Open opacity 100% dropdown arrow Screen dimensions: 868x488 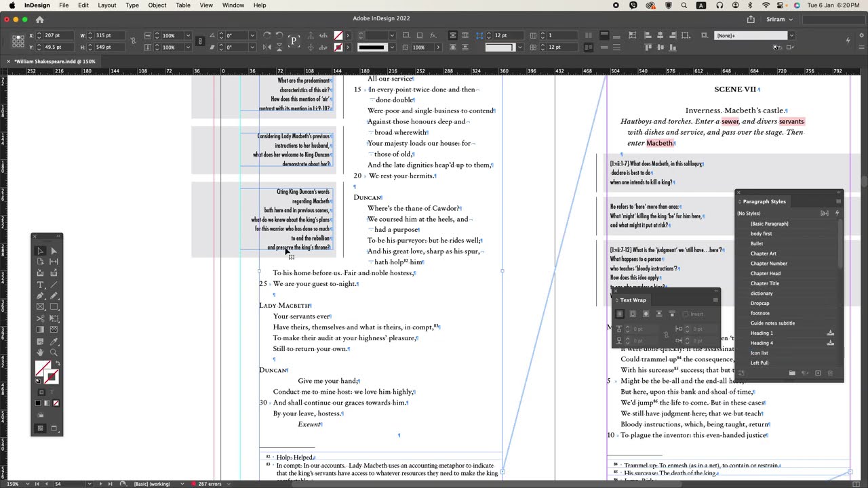coord(438,47)
